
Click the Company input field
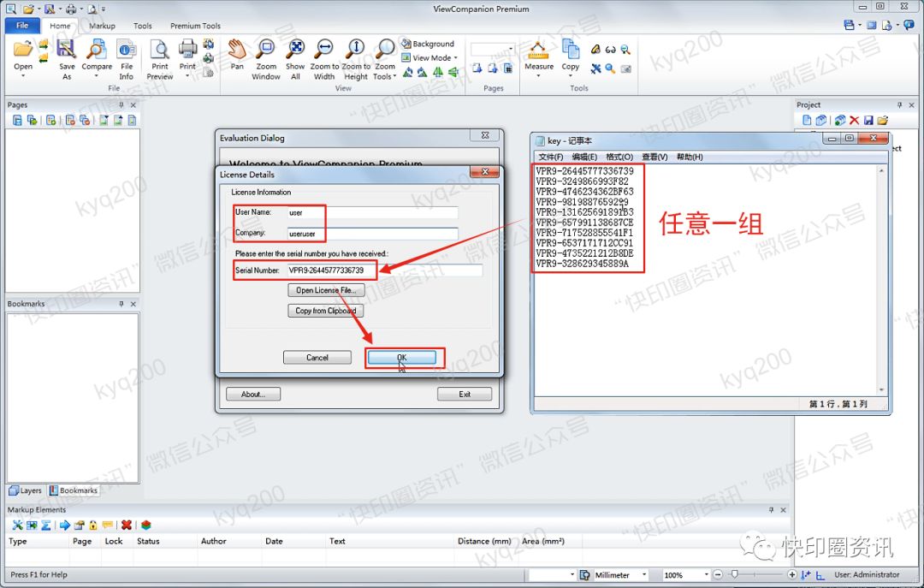coord(372,234)
